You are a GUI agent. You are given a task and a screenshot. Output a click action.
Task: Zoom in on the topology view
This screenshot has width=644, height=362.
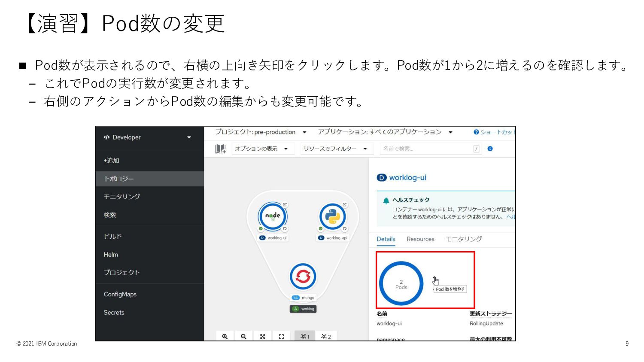pos(225,337)
